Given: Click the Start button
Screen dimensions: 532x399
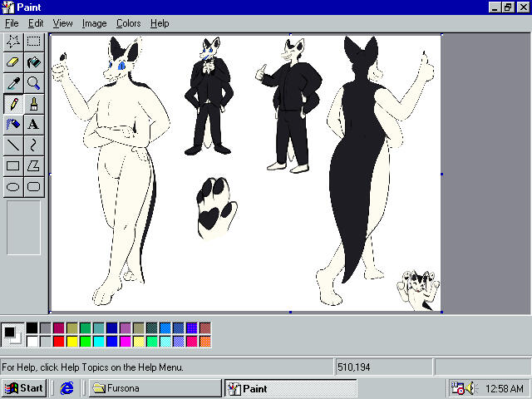Looking at the screenshot, I should (24, 388).
